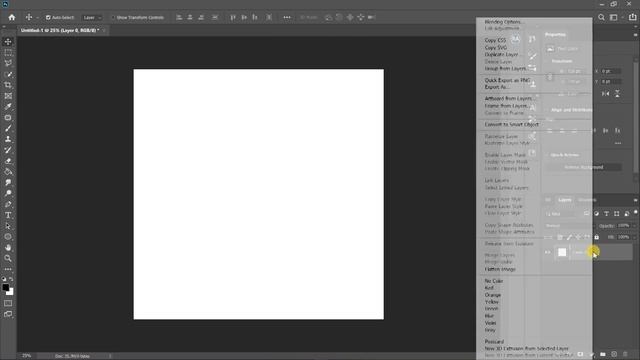Choose Convert to Smart Object
This screenshot has width=640, height=360.
pos(512,124)
